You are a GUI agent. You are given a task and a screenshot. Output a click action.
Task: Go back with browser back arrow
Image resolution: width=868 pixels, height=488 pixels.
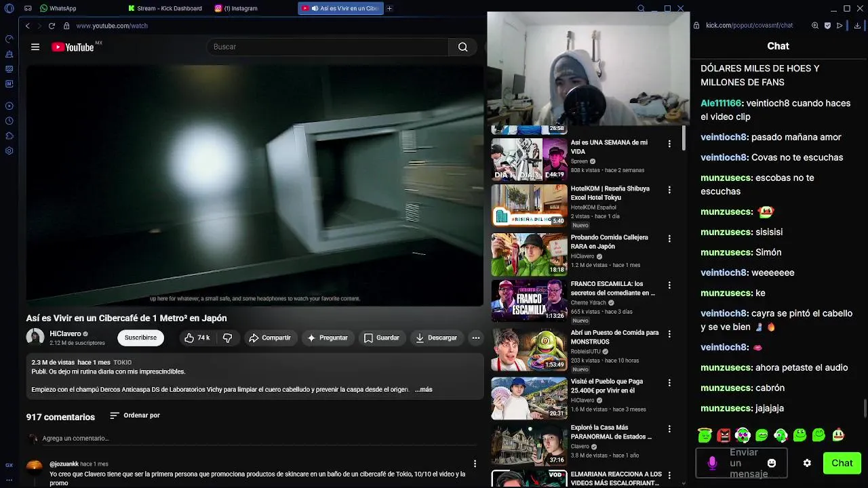(27, 26)
